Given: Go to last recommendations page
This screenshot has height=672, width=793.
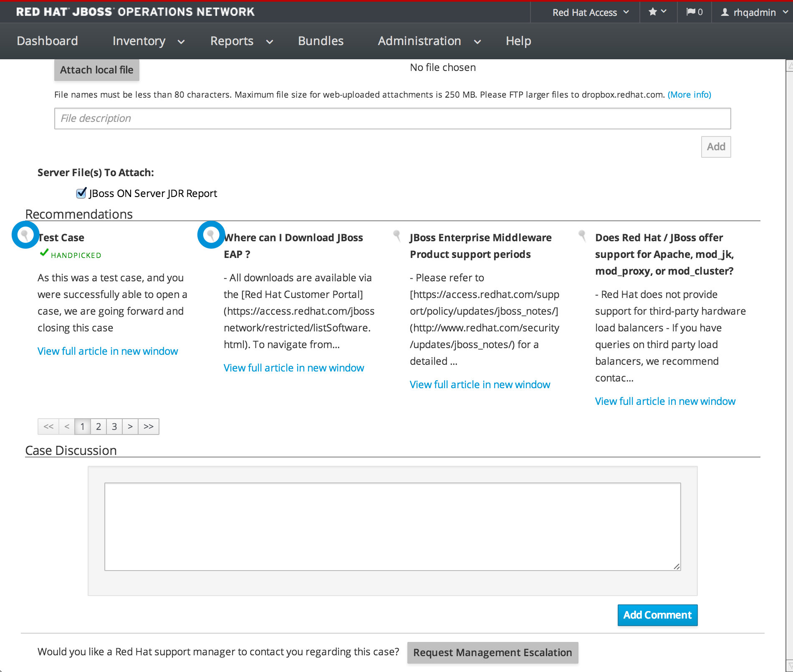Looking at the screenshot, I should tap(149, 427).
